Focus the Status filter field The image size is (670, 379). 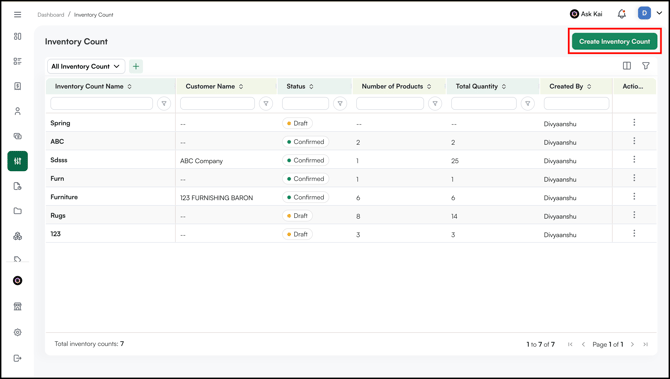305,103
